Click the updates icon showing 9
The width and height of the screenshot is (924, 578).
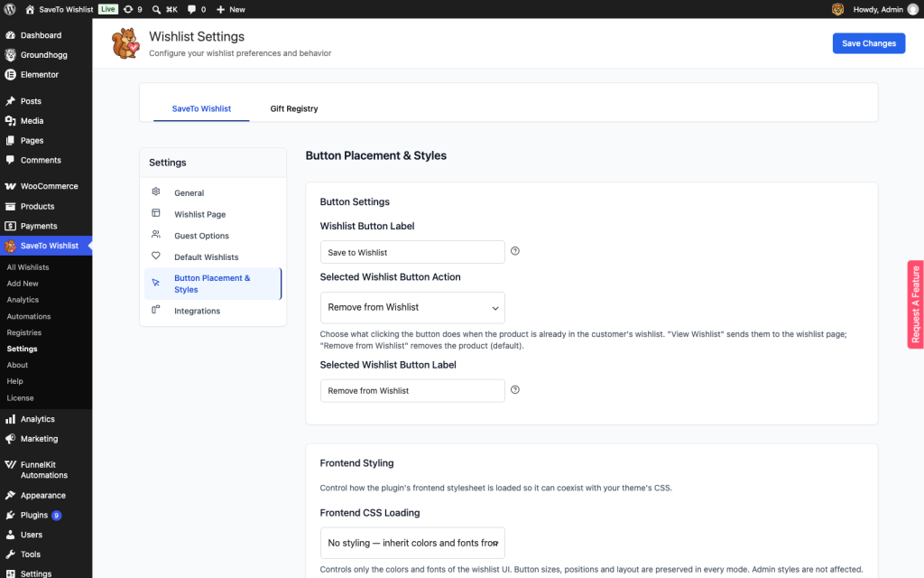(x=133, y=9)
